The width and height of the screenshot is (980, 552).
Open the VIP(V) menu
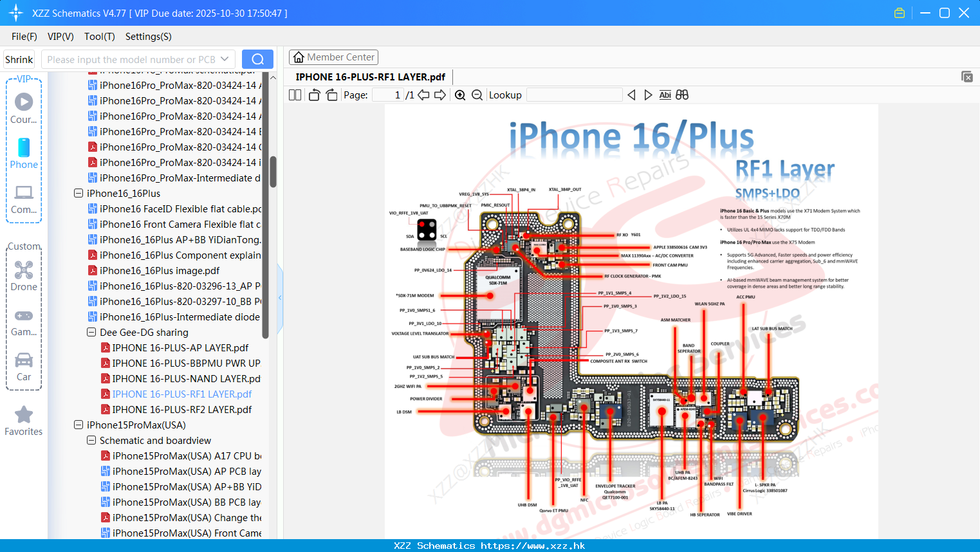click(60, 37)
